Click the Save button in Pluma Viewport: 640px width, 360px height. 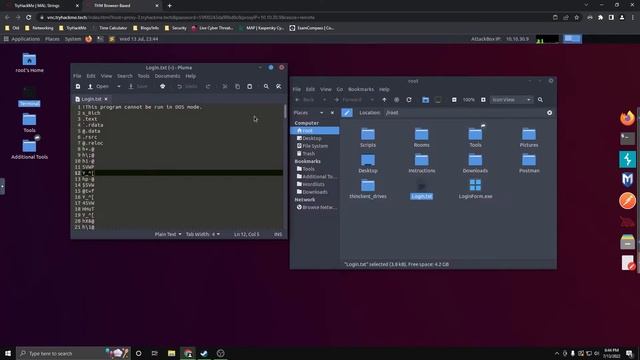point(138,87)
